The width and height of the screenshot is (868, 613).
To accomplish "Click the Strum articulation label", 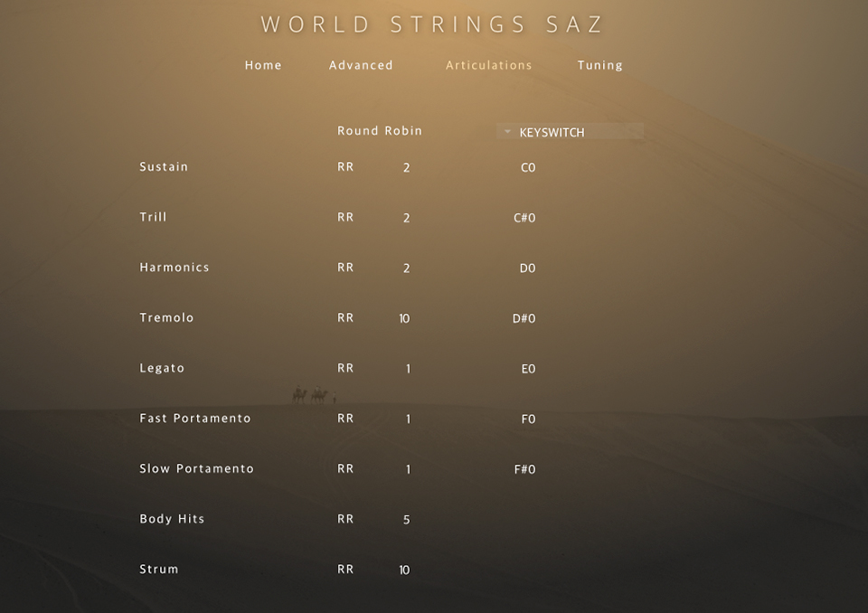I will coord(159,570).
